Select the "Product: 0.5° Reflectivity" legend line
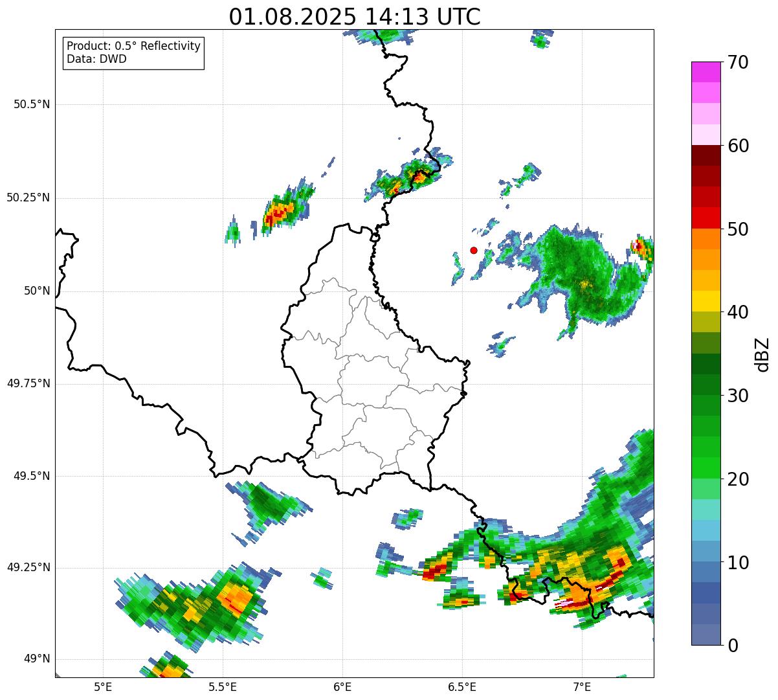778x700 pixels. tap(134, 47)
